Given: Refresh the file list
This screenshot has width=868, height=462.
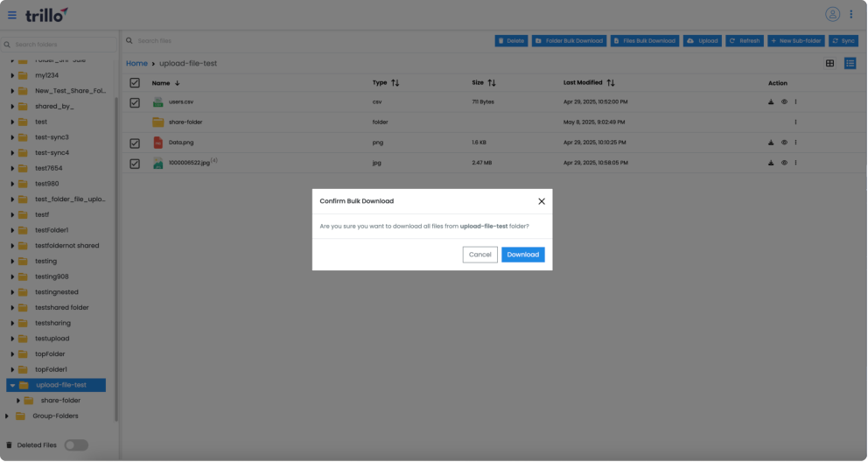Looking at the screenshot, I should point(745,41).
